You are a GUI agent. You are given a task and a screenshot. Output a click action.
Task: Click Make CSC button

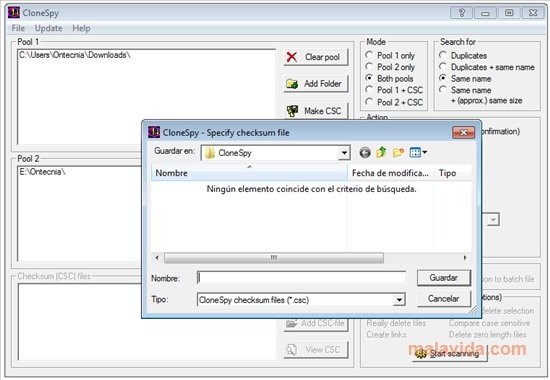315,111
